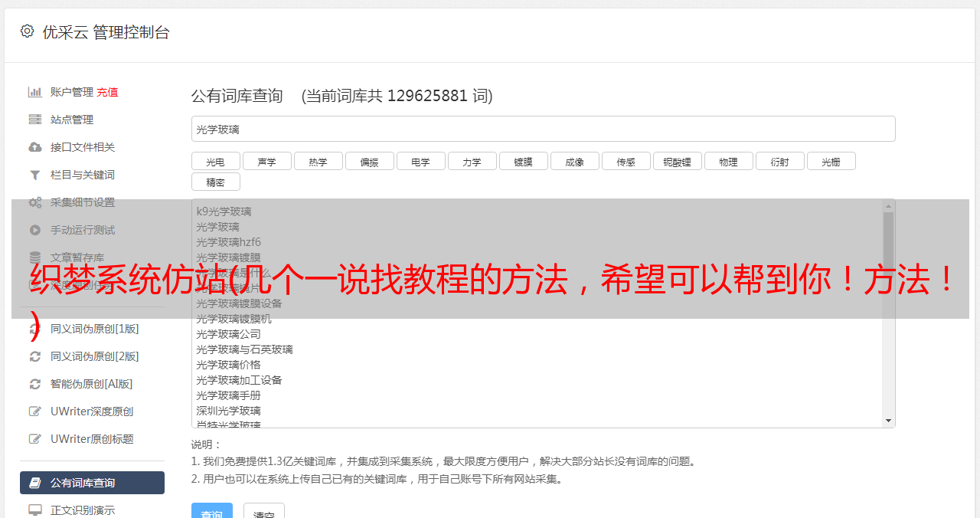Pick the 电学 tag button
The height and width of the screenshot is (518, 980).
coord(420,161)
